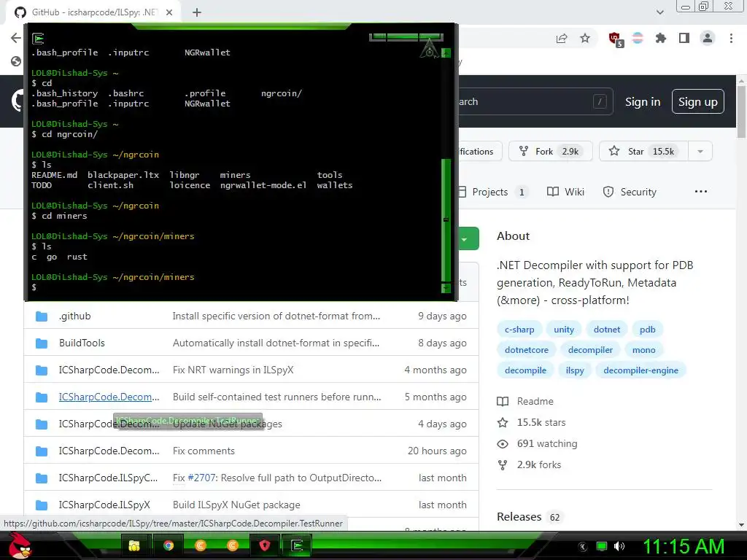
Task: Focus the GitHub search field
Action: (x=535, y=101)
